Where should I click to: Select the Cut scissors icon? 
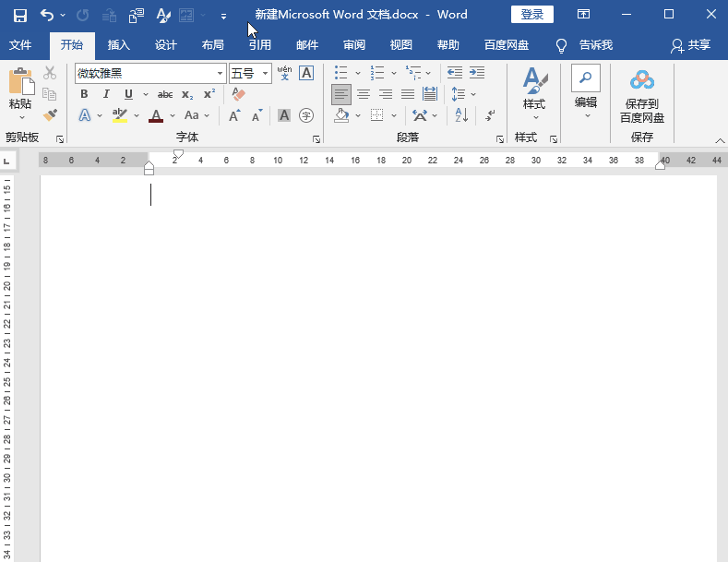click(x=50, y=73)
